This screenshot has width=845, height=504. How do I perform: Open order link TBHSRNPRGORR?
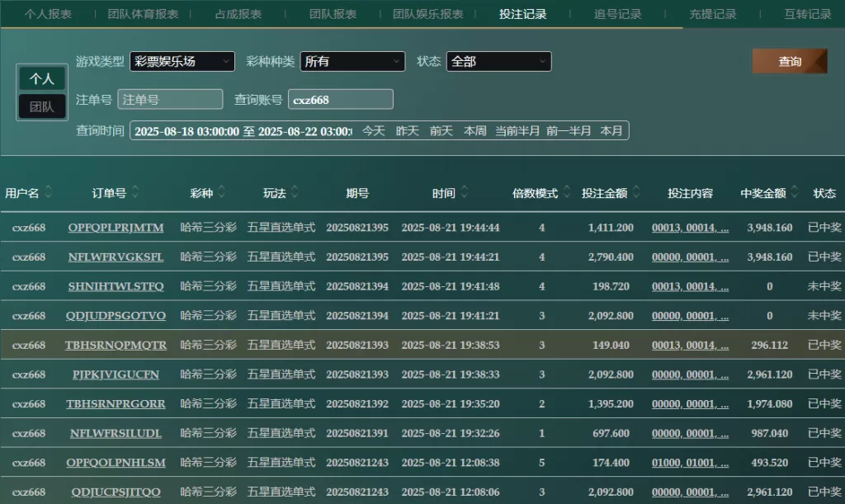pos(116,404)
